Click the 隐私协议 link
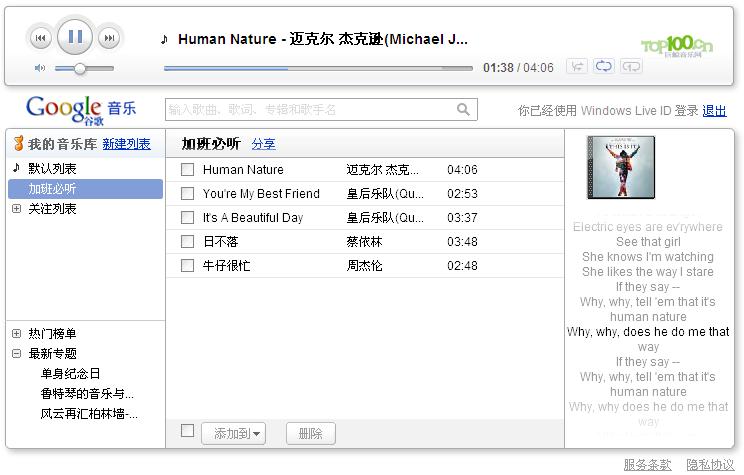Screen dimensions: 744x475 (710, 465)
